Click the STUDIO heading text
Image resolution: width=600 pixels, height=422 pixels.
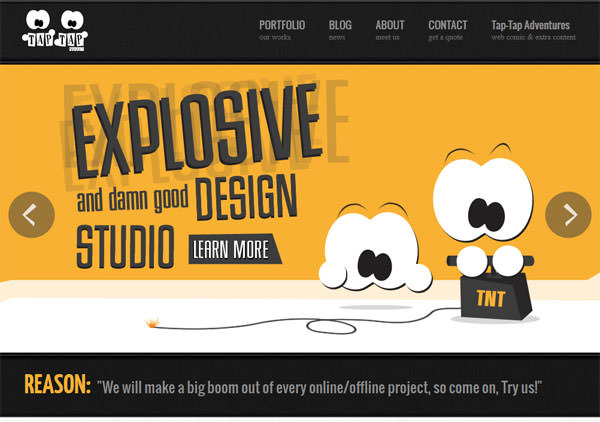[x=125, y=247]
